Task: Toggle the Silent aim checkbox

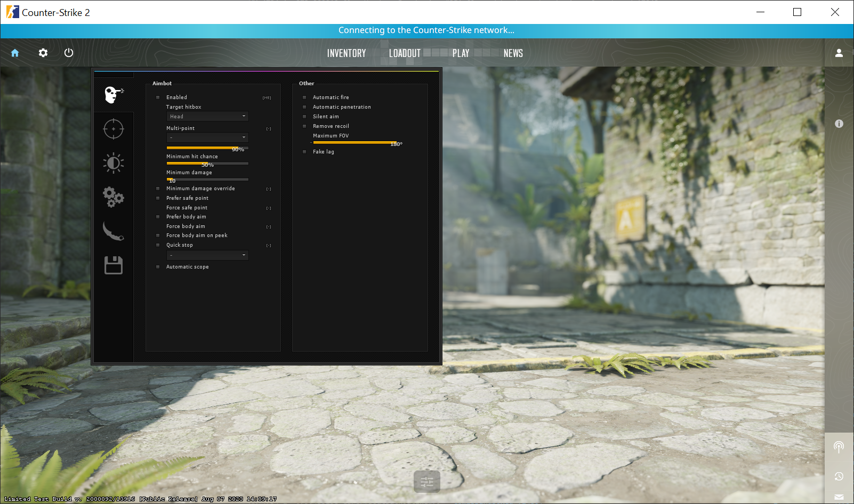Action: click(x=304, y=117)
